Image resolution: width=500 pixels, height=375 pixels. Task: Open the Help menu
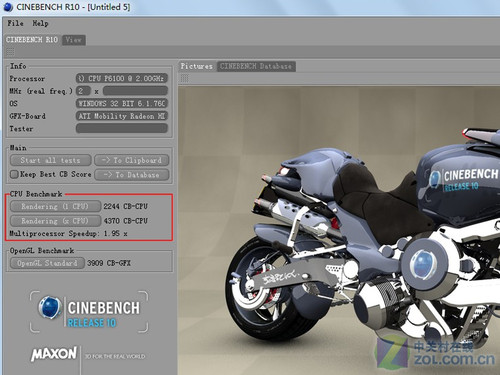coord(40,23)
